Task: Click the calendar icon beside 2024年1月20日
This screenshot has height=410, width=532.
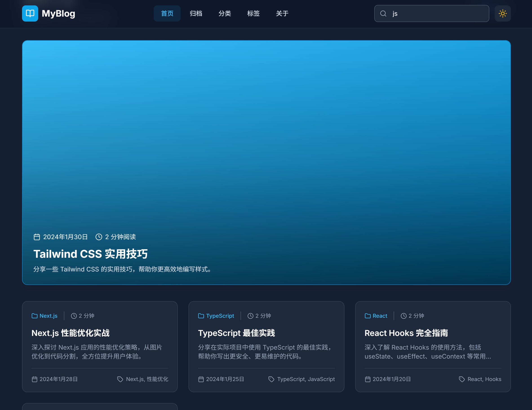Action: point(368,379)
